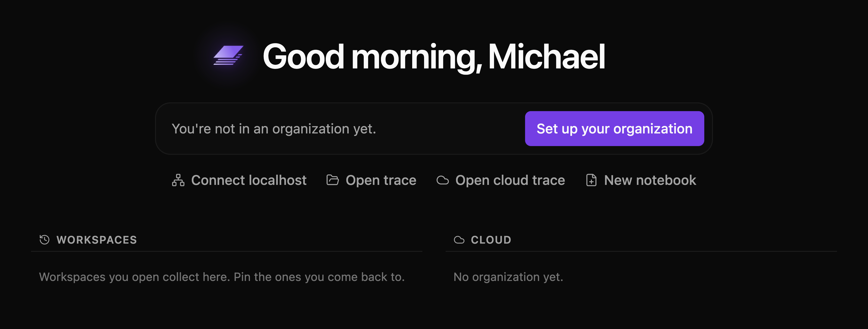
Task: Click the cloud icon beside CLOUD heading
Action: (x=459, y=240)
